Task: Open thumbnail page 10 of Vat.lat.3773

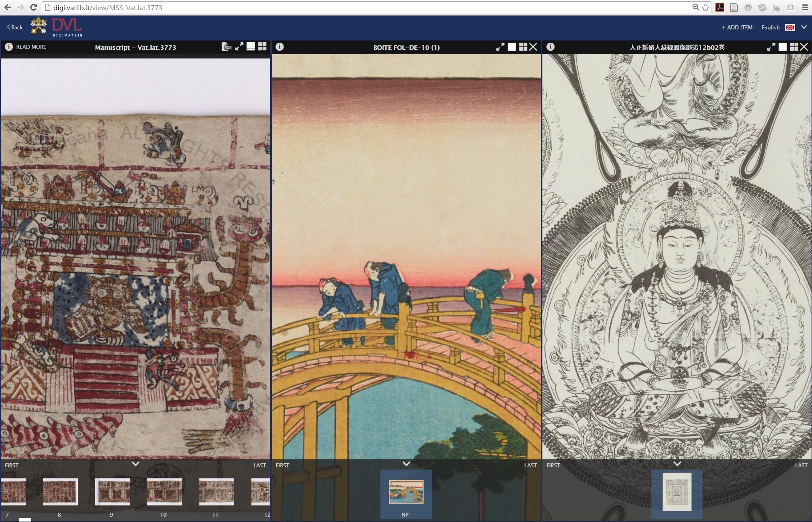Action: [165, 492]
